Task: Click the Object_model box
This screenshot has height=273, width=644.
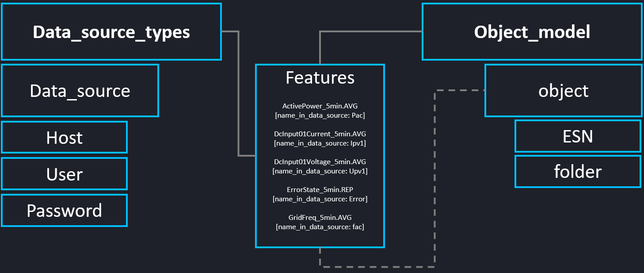Action: point(532,32)
